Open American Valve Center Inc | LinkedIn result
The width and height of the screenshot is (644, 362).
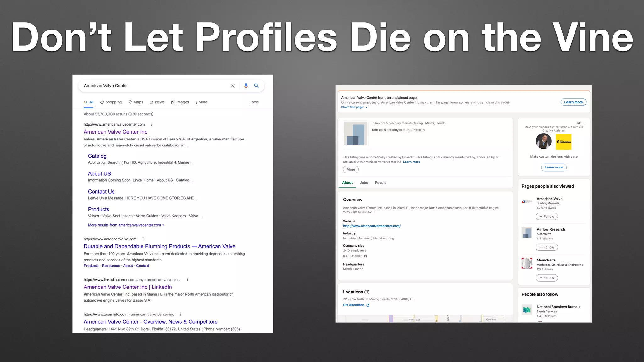[x=128, y=287]
